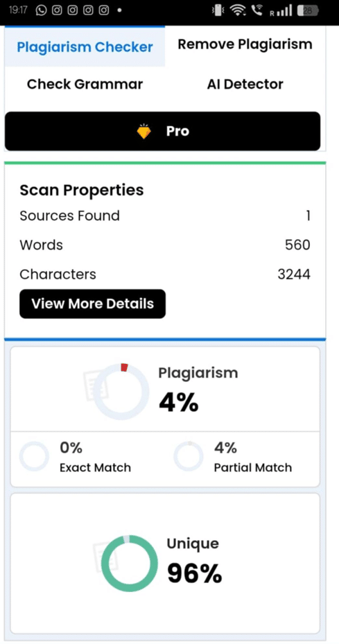
Task: Open View More Details
Action: 92,304
